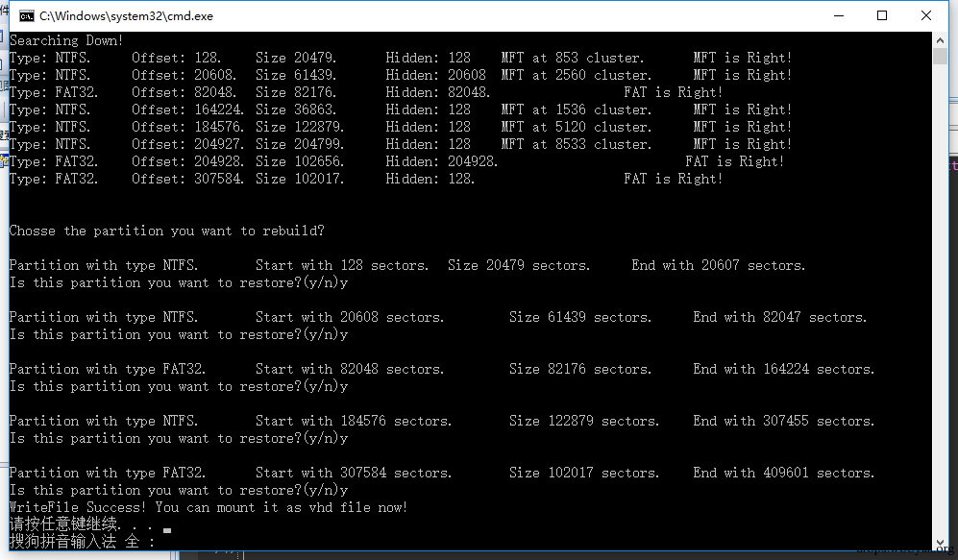Click "End with 82047 sectors" text
The height and width of the screenshot is (560, 958).
pos(779,317)
